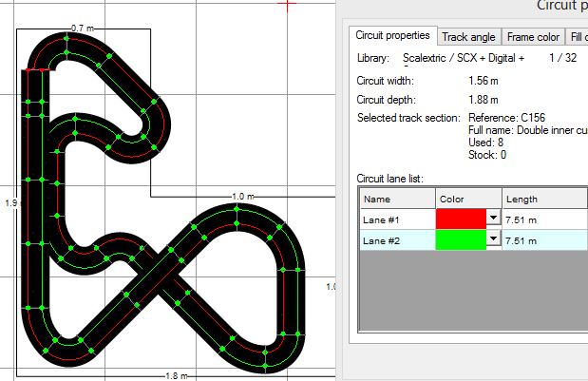Open the Track angle tab

[x=468, y=37]
